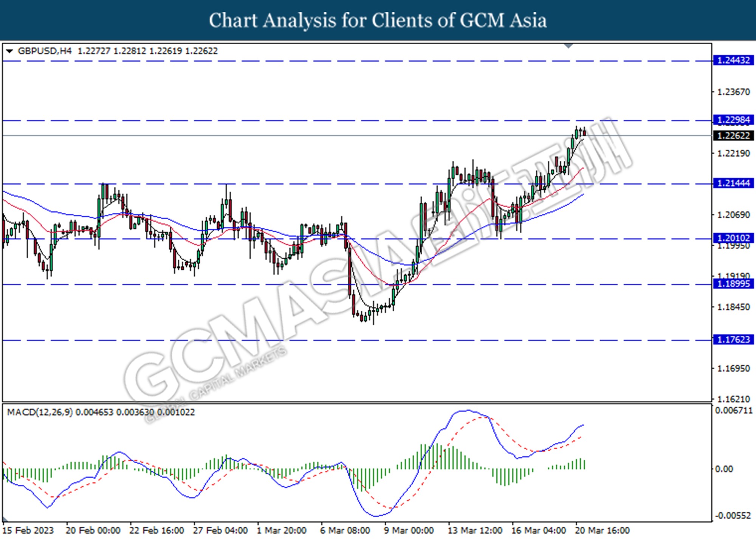Click the 20 Feb 00:00 time label
Screen dimensions: 756x540
(93, 531)
